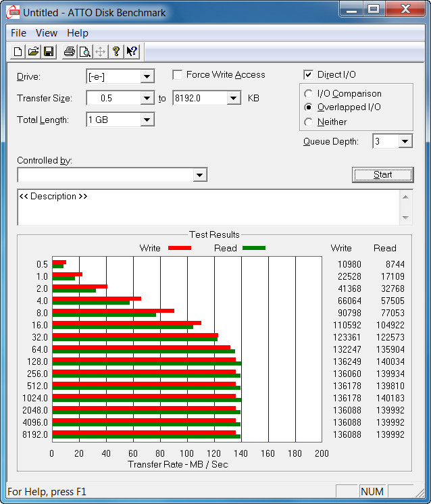Viewport: 431px width, 504px height.
Task: Open Print Preview from the toolbar
Action: tap(85, 52)
